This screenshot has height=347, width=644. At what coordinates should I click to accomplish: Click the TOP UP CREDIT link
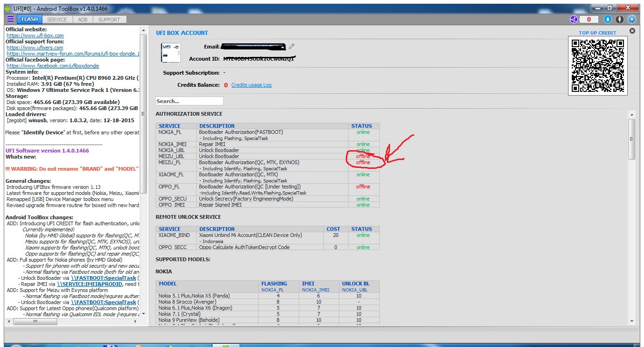[x=597, y=33]
